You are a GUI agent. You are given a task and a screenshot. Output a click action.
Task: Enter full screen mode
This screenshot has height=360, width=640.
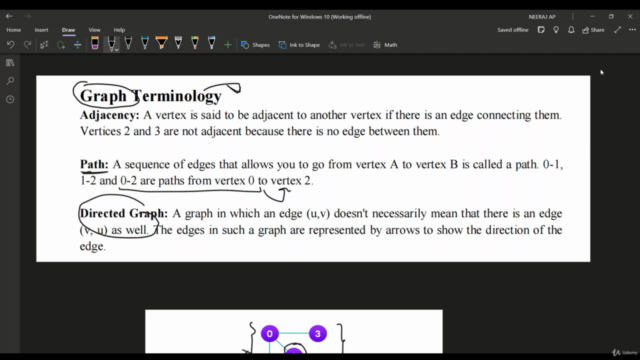pyautogui.click(x=618, y=30)
